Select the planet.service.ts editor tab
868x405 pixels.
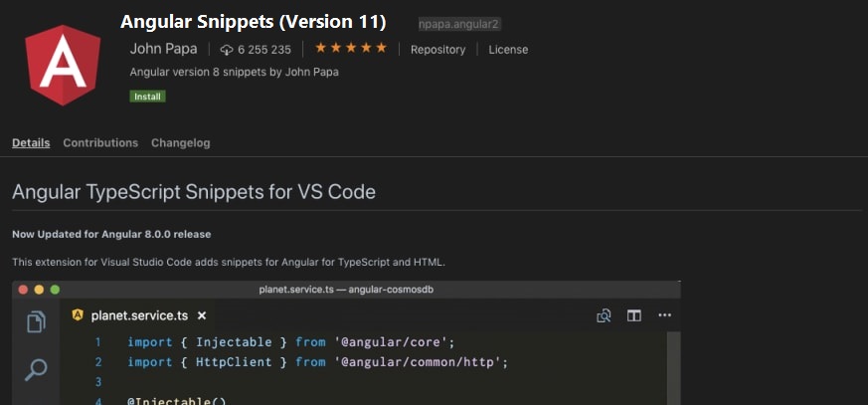[139, 315]
